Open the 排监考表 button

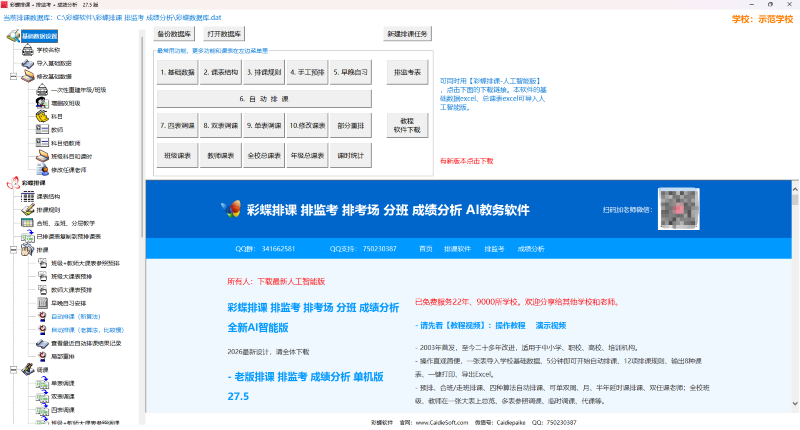coord(407,72)
